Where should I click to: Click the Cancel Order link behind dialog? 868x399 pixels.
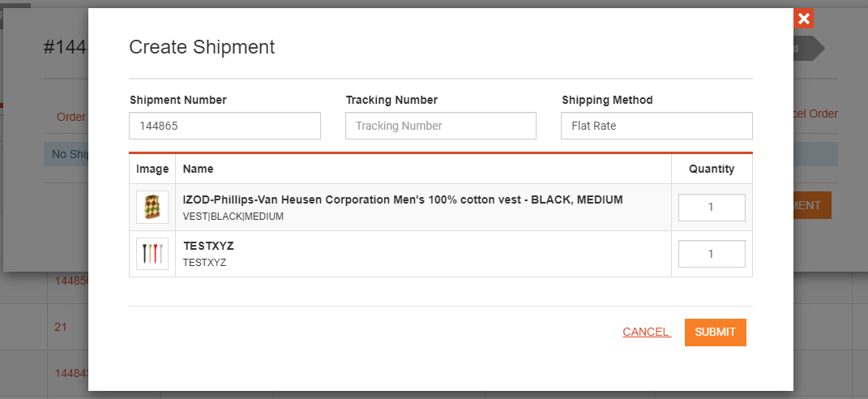(816, 114)
